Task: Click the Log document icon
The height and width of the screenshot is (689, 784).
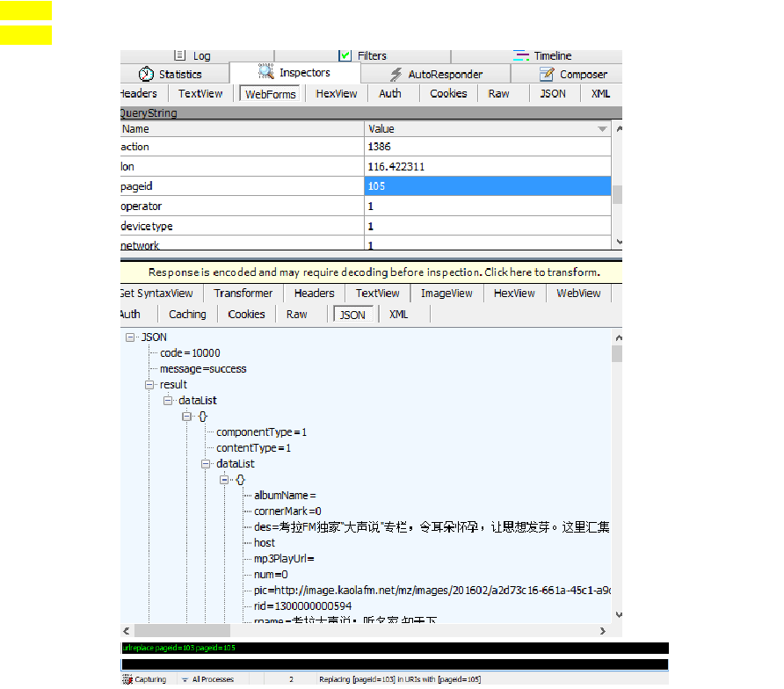Action: [180, 55]
